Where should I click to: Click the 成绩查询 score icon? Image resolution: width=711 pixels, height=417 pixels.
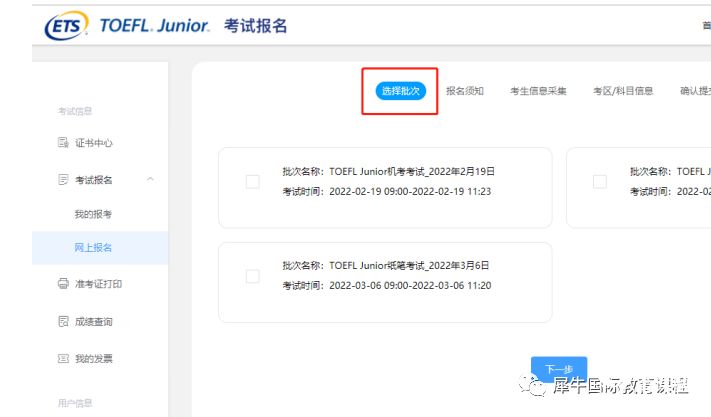[63, 321]
